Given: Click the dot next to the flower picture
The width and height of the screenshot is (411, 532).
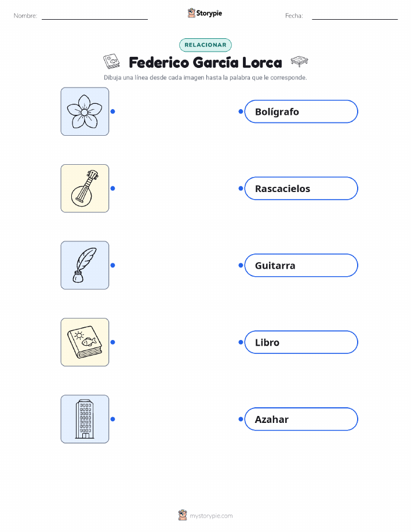Looking at the screenshot, I should [x=113, y=111].
